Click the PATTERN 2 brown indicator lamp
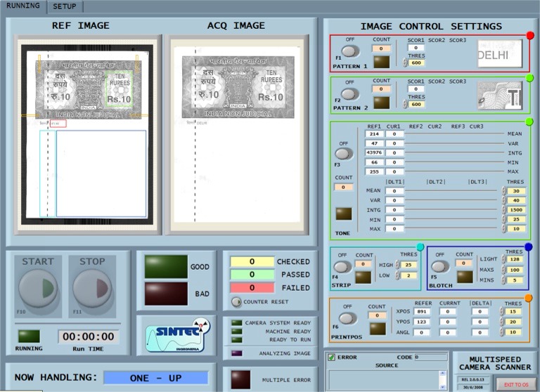 [382, 103]
